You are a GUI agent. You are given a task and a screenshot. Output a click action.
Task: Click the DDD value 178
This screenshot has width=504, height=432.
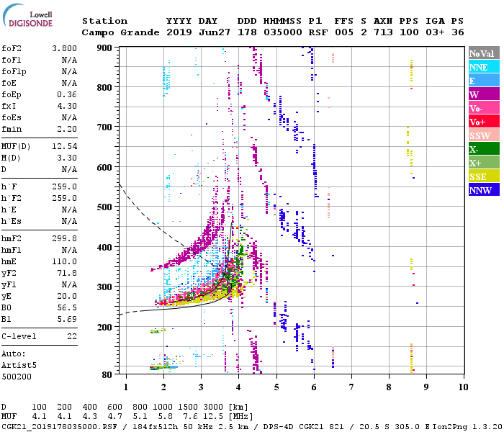247,32
